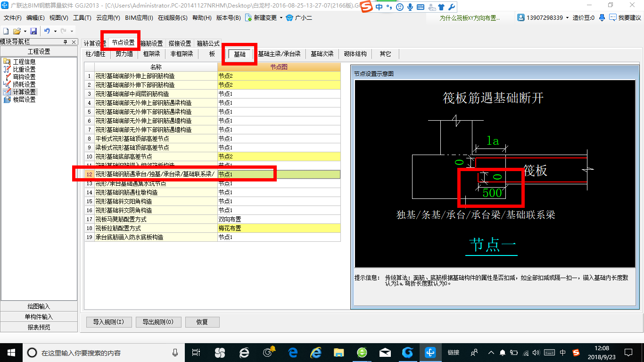Screen dimensions: 644x362
Task: Click the notification bell icon in header
Action: [x=602, y=17]
